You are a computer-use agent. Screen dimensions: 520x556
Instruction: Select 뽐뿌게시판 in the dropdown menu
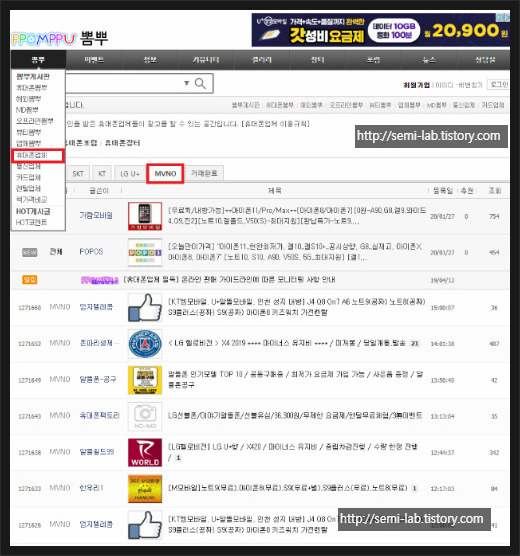point(33,77)
